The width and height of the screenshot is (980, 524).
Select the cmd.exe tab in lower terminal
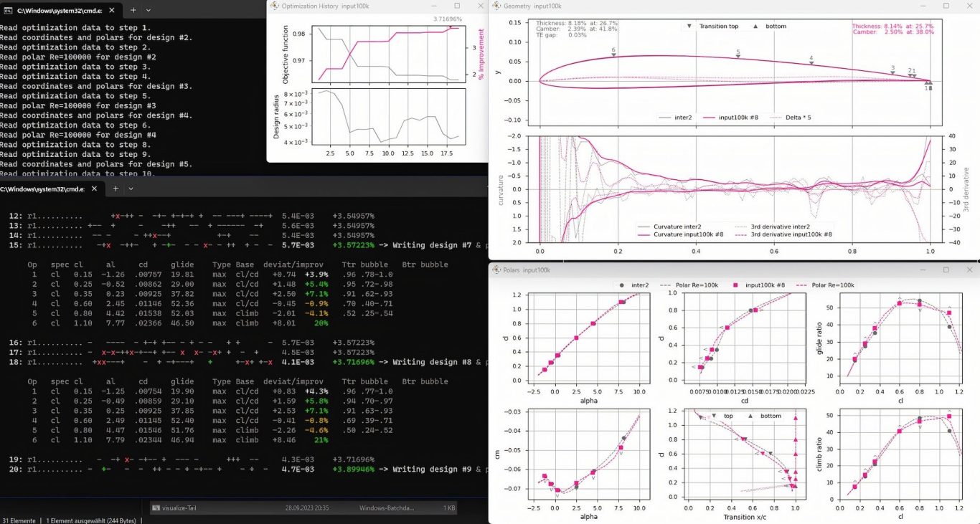click(x=43, y=189)
